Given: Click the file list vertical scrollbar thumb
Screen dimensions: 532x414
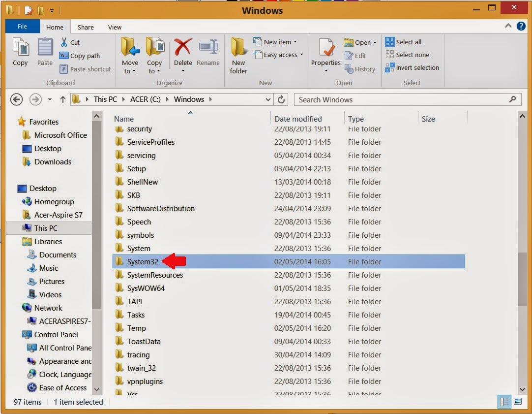Looking at the screenshot, I should (x=522, y=279).
